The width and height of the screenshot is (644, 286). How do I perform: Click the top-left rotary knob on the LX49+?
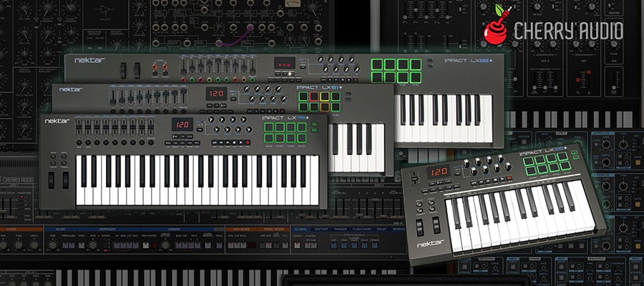pyautogui.click(x=211, y=119)
